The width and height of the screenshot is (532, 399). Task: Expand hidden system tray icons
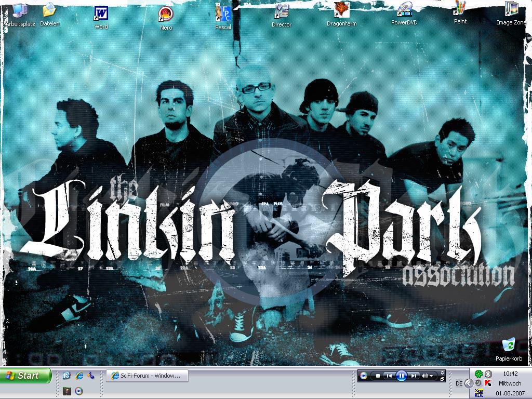coord(469,383)
